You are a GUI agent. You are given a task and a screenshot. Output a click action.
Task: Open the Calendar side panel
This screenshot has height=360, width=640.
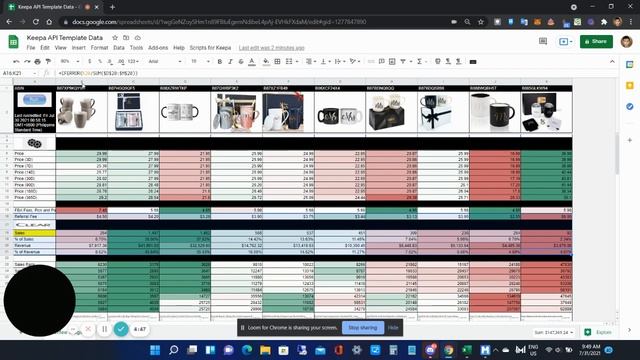point(629,64)
